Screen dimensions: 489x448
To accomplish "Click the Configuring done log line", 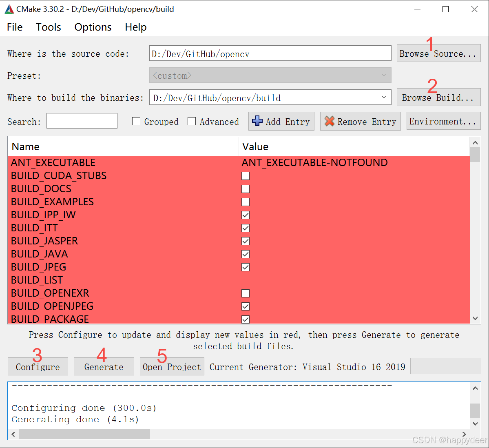I will click(x=84, y=408).
